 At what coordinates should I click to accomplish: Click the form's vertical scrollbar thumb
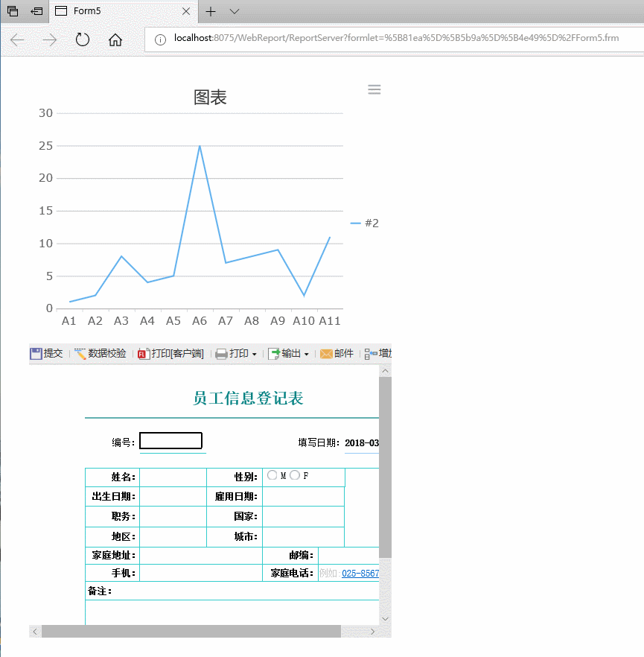385,467
